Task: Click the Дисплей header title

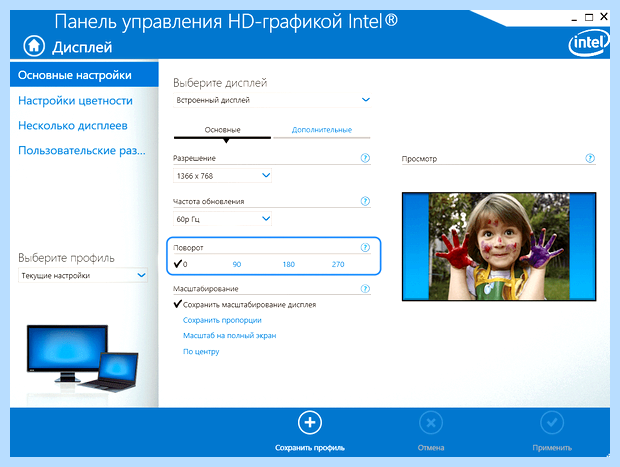Action: (x=82, y=47)
